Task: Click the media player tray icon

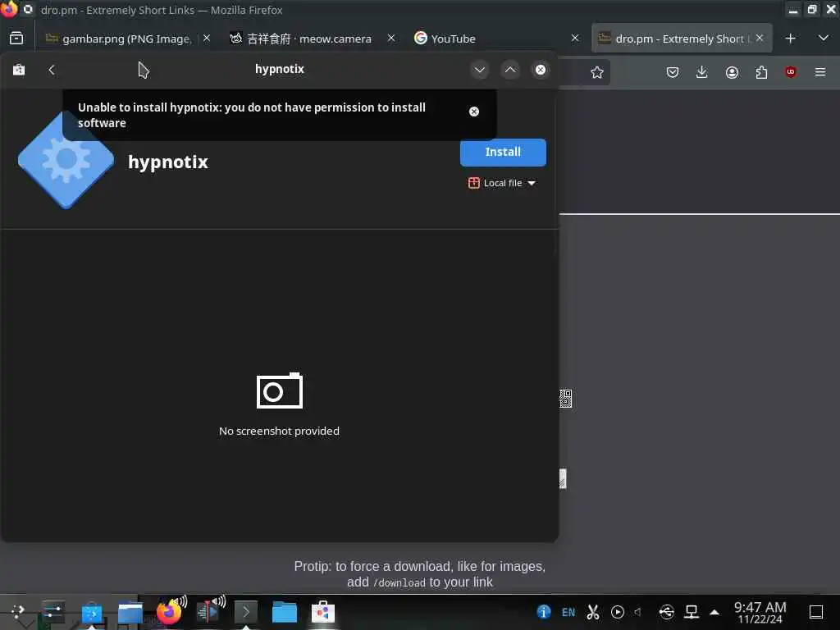Action: tap(617, 612)
